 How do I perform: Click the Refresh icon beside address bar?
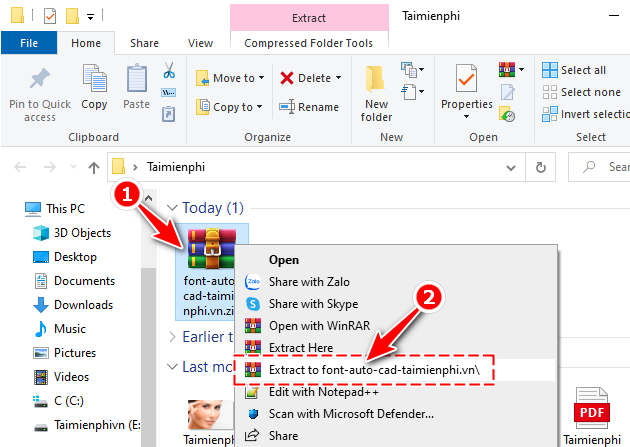point(541,167)
